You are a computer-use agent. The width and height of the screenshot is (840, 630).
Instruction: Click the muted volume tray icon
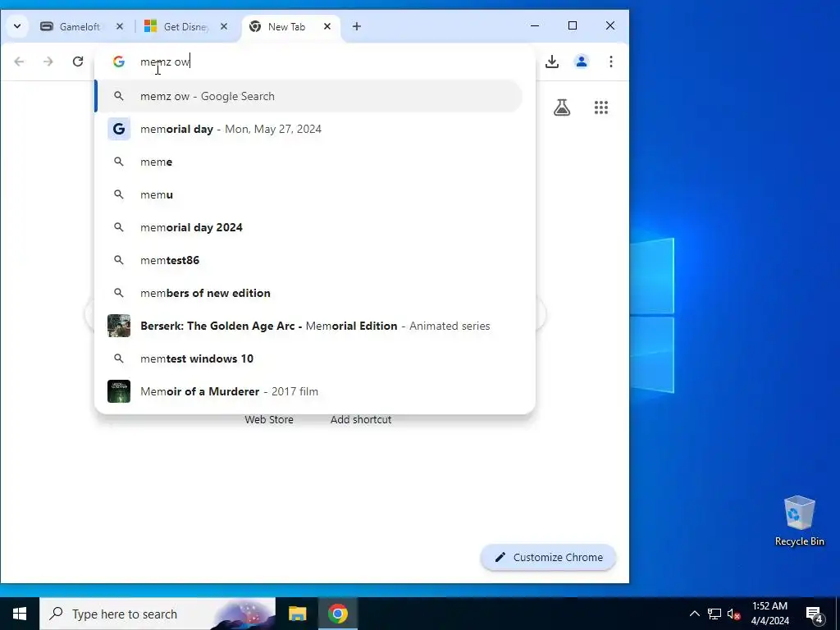[734, 614]
